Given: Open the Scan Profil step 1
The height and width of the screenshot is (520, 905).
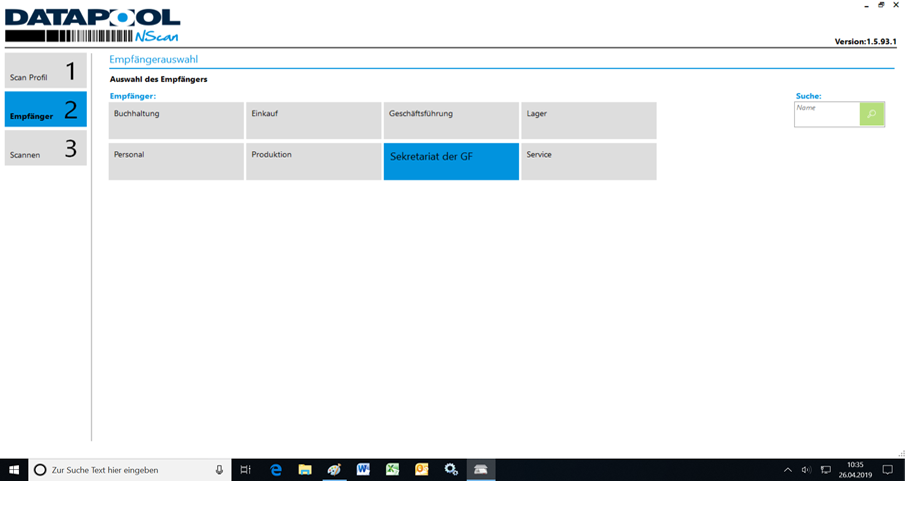Looking at the screenshot, I should [x=45, y=71].
